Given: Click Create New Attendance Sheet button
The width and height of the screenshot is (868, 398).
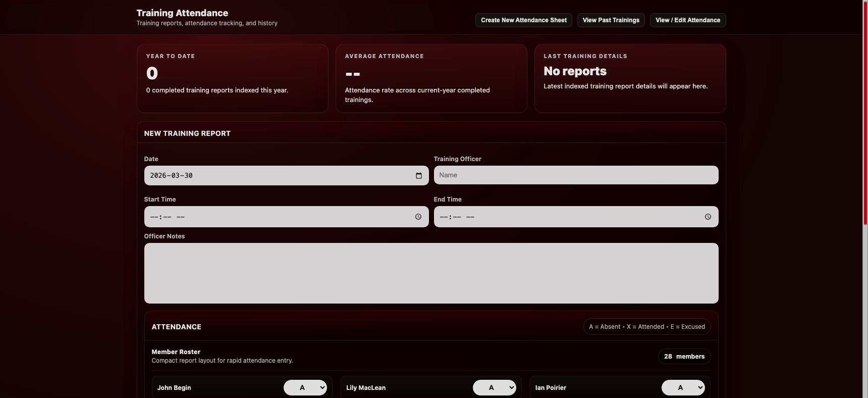Looking at the screenshot, I should tap(523, 20).
